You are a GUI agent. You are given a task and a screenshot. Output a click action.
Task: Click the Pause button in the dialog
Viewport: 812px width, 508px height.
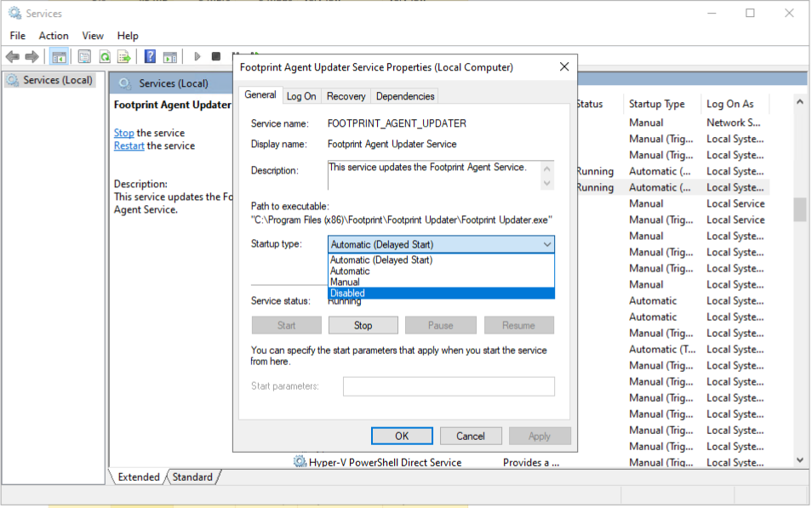441,325
